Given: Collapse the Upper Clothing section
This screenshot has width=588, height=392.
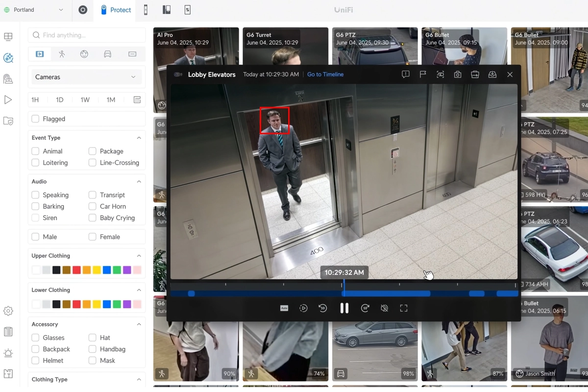Looking at the screenshot, I should point(139,256).
